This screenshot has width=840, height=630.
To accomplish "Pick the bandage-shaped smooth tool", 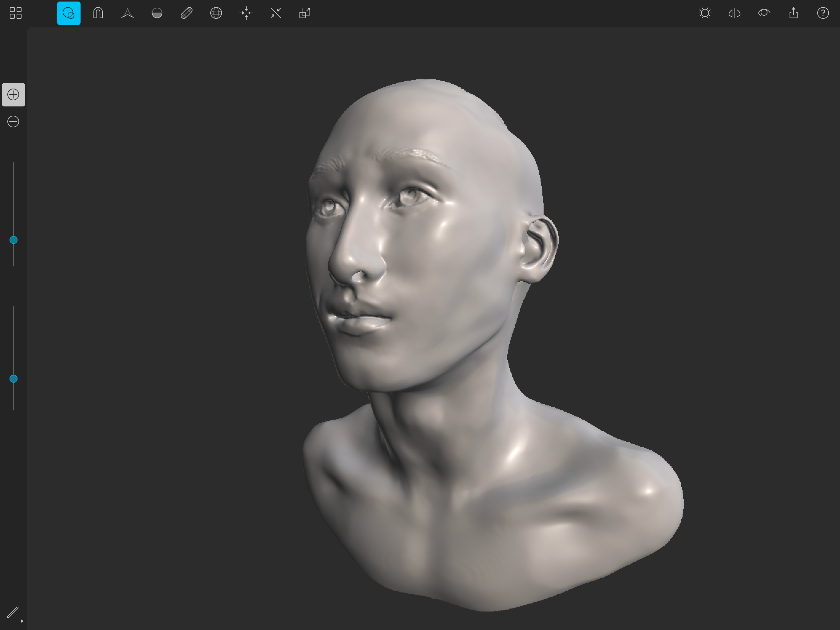I will coord(186,13).
